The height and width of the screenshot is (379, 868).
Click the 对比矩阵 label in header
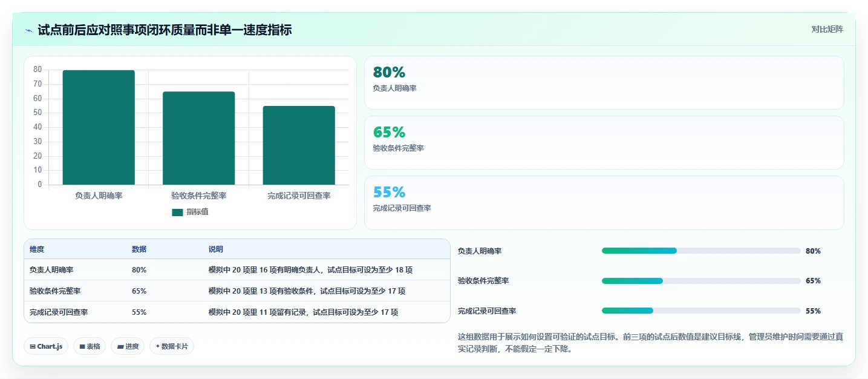pos(827,29)
